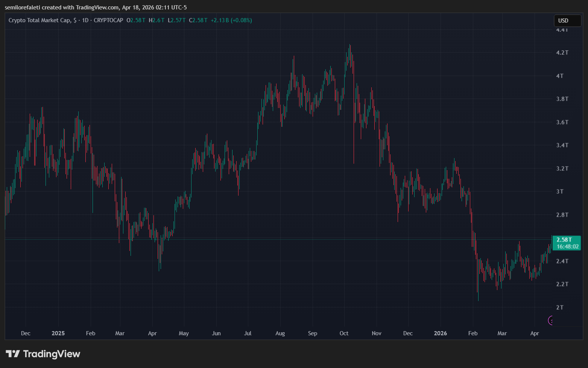Click the May label on time axis

(184, 333)
